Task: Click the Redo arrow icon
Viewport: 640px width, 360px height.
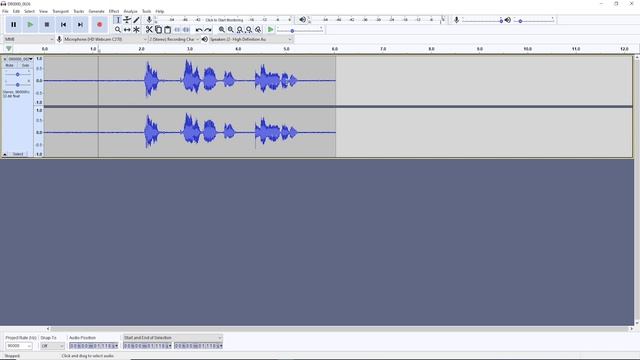Action: point(208,30)
